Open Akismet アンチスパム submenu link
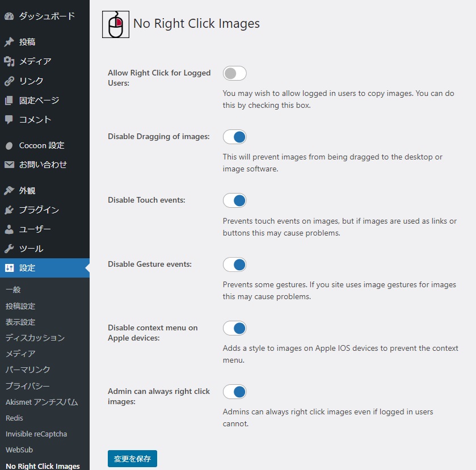476x470 pixels. click(x=41, y=402)
